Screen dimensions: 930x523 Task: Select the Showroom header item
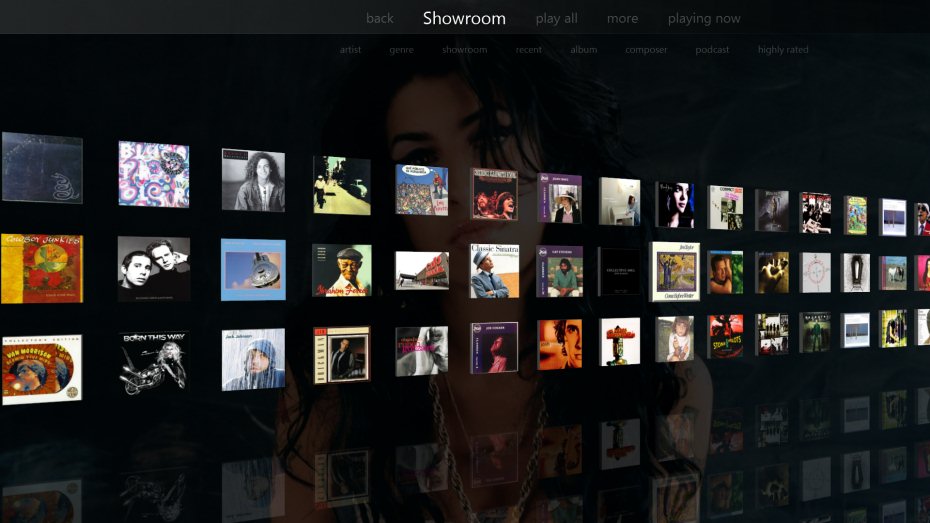coord(464,18)
